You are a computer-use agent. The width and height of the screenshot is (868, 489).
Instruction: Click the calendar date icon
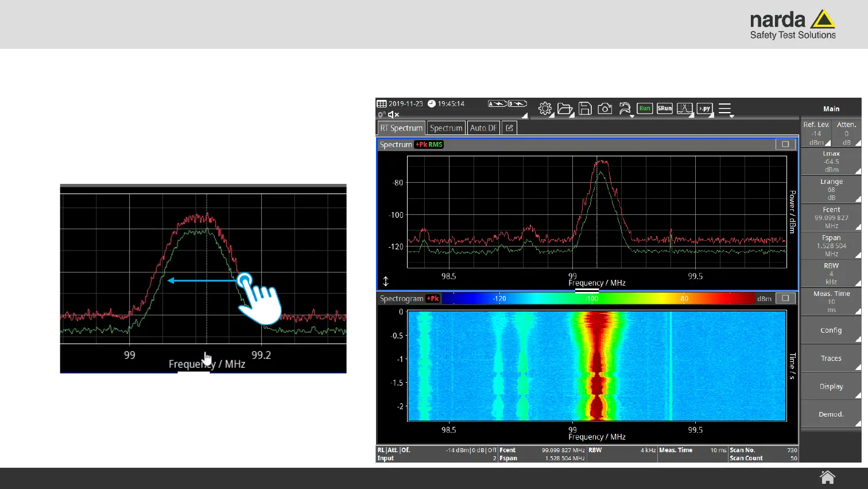(382, 104)
